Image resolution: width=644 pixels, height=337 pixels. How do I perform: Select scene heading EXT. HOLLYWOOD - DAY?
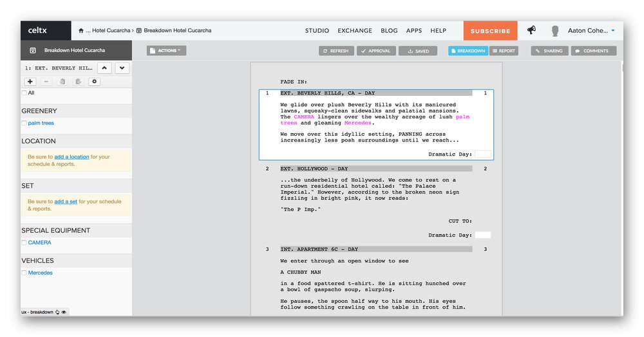pos(376,168)
